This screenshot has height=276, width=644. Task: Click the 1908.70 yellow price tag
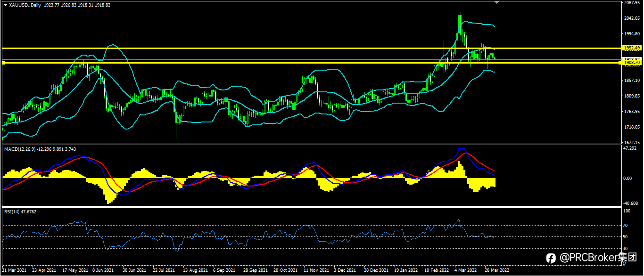631,63
